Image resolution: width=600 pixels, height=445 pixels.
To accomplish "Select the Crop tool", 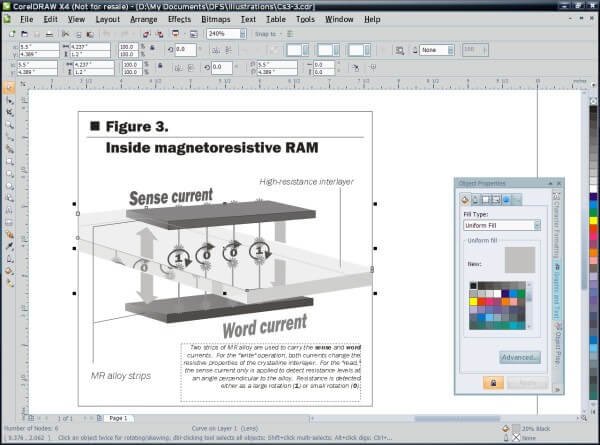I will [10, 112].
